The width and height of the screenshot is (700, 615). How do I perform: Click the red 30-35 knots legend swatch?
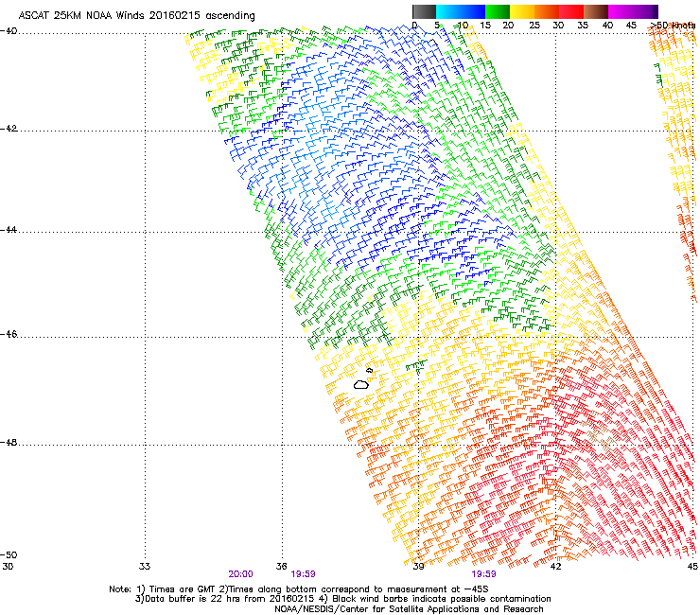pyautogui.click(x=571, y=11)
